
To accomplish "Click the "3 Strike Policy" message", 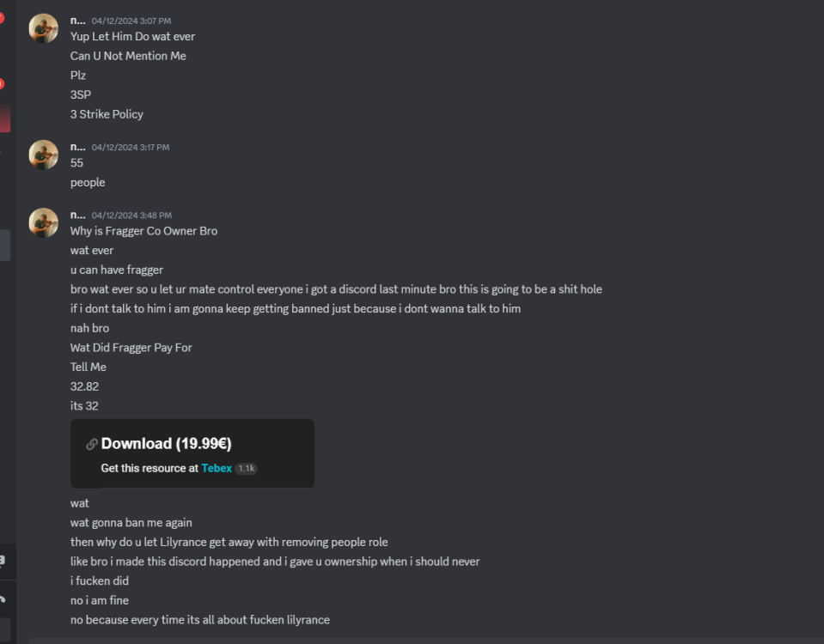I will click(x=107, y=114).
